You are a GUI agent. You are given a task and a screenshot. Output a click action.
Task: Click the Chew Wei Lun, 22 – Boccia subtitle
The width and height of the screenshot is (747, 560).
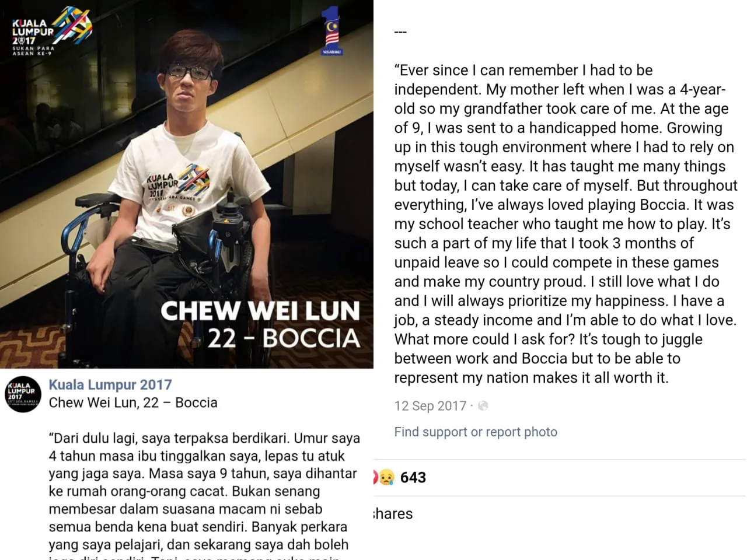(133, 402)
